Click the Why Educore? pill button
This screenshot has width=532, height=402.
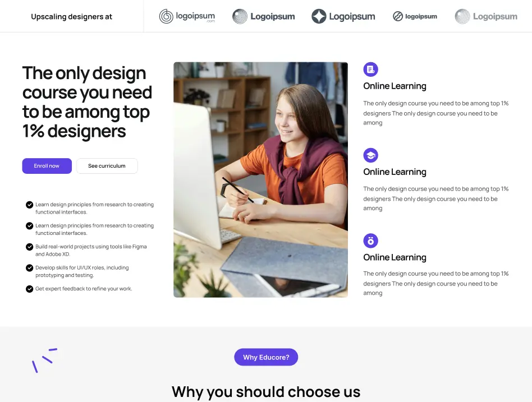266,357
